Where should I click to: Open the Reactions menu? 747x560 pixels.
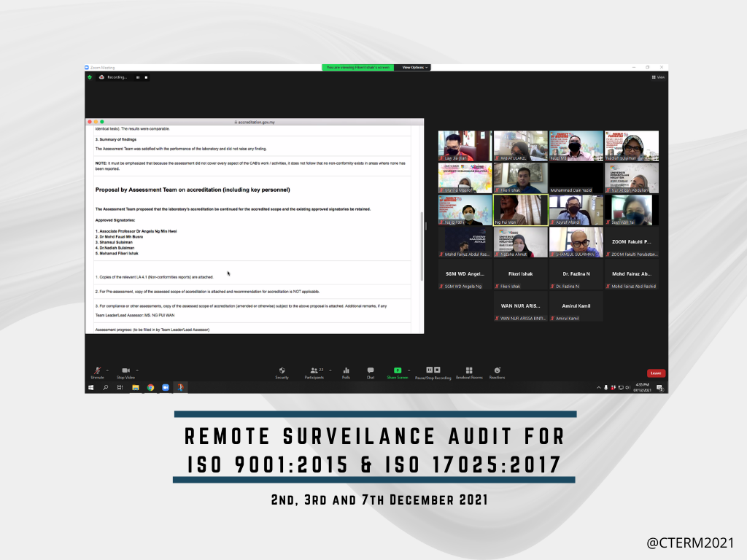tap(497, 371)
